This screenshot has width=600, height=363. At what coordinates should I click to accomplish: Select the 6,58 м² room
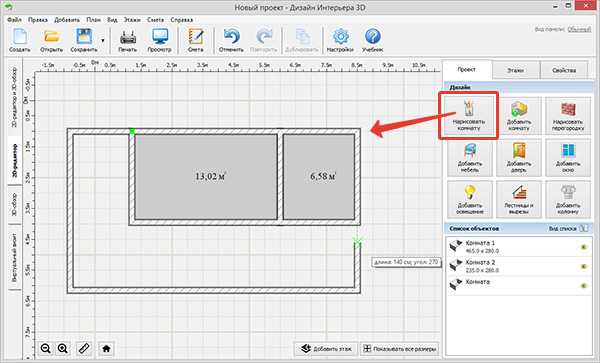point(319,177)
